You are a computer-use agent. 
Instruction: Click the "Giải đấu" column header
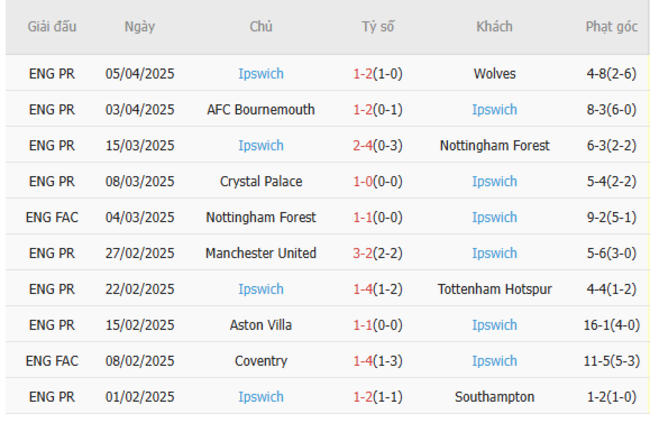52,27
